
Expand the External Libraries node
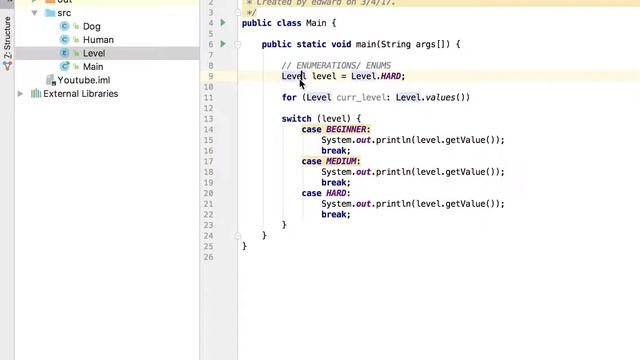pos(20,93)
